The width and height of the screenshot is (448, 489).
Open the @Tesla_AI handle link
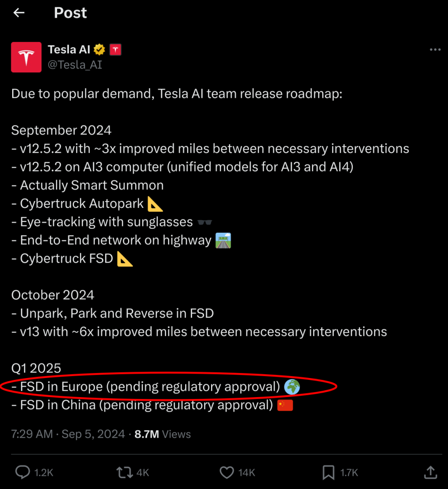tap(75, 65)
